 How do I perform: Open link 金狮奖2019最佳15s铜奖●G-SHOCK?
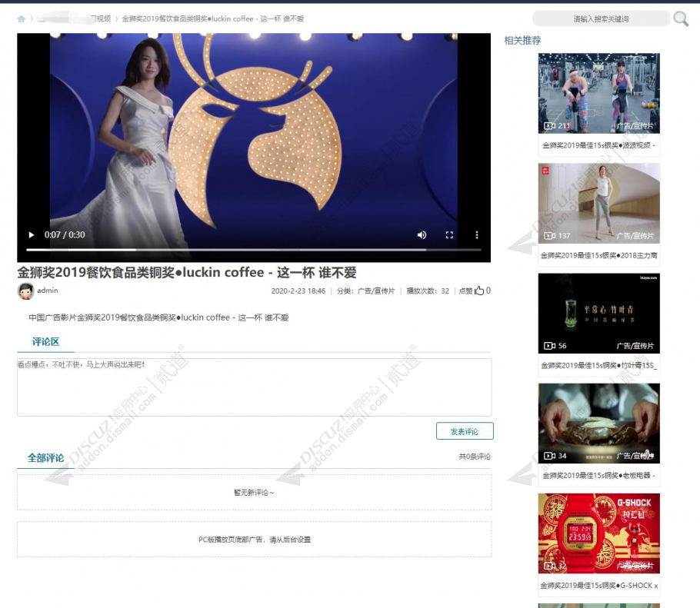tap(598, 585)
